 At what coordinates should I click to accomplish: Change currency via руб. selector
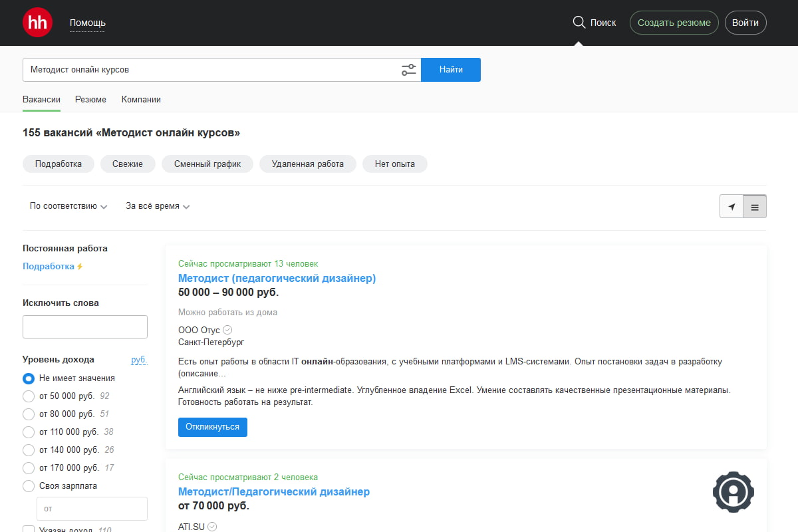coord(139,360)
